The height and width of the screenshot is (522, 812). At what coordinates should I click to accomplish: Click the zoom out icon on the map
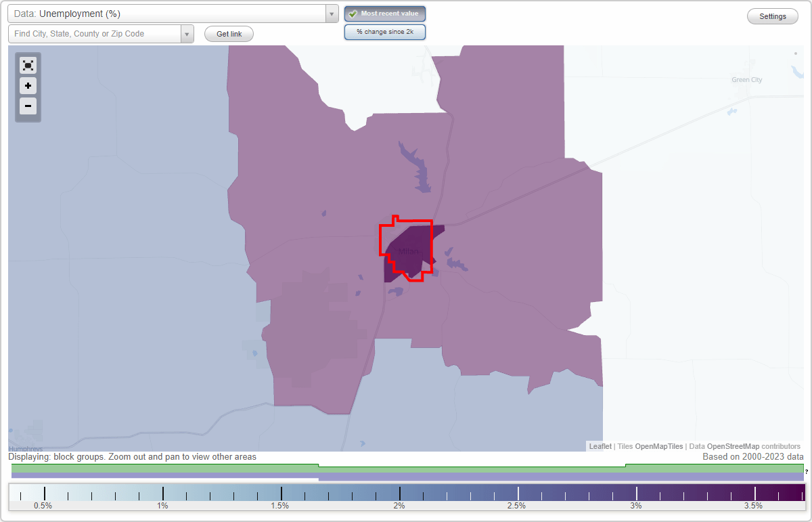click(28, 106)
